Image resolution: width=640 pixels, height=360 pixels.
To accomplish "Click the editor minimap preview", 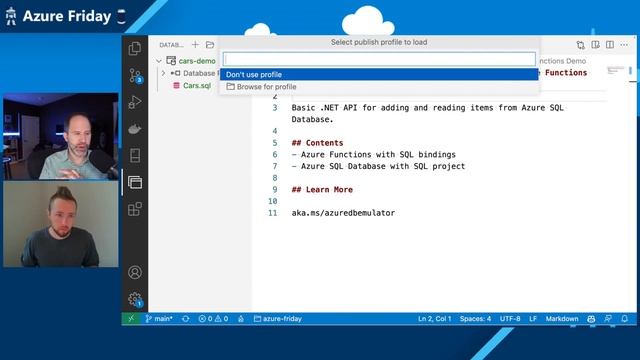I will (x=616, y=71).
